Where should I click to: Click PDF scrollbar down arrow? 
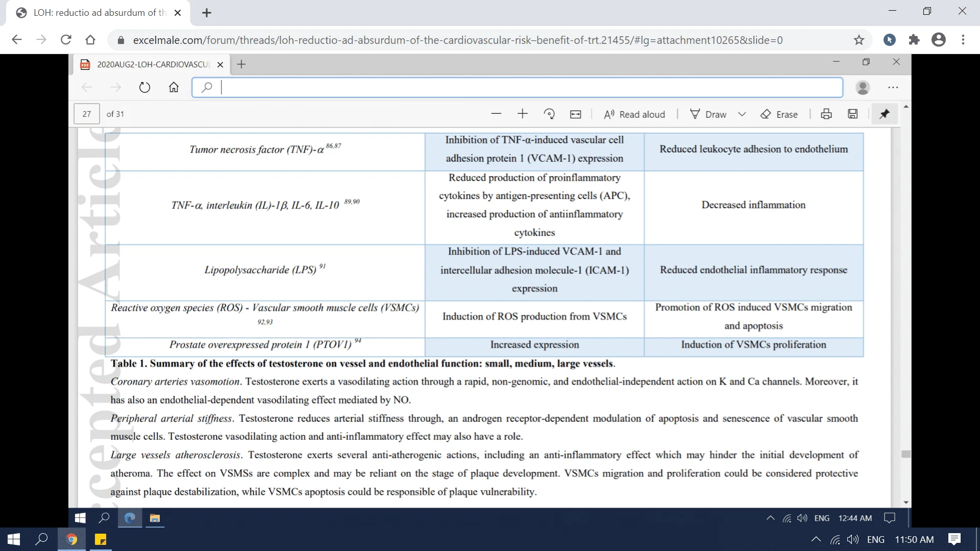[x=906, y=503]
